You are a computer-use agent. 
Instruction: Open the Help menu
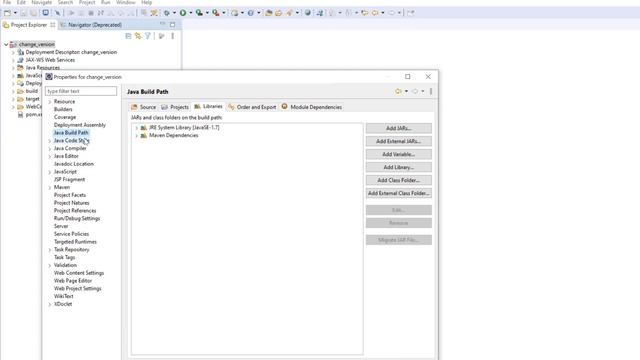point(147,2)
